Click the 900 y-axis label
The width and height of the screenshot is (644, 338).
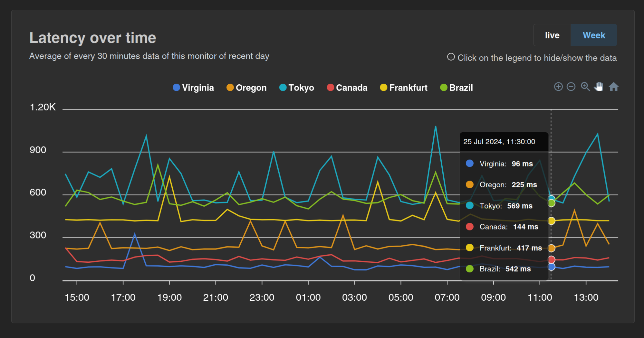tap(38, 150)
